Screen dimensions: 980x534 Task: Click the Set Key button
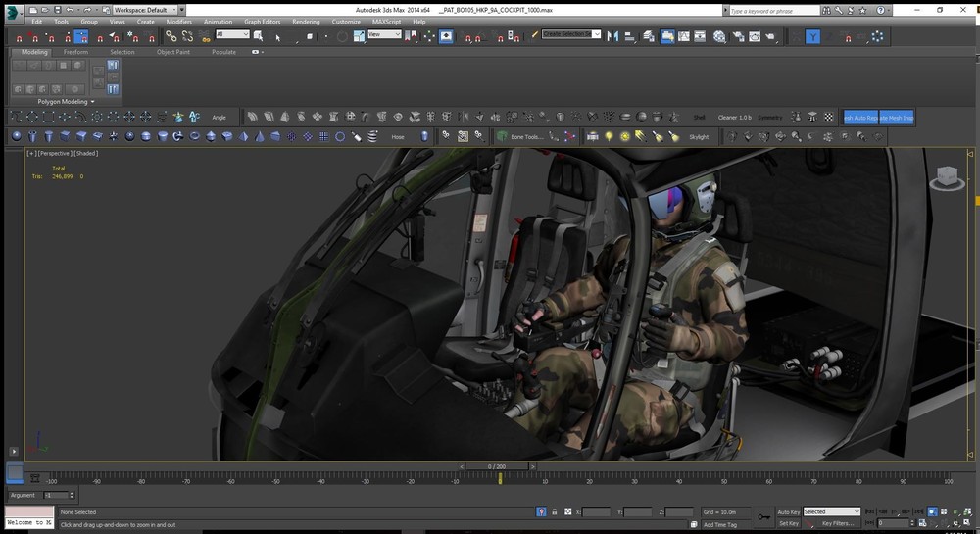788,523
